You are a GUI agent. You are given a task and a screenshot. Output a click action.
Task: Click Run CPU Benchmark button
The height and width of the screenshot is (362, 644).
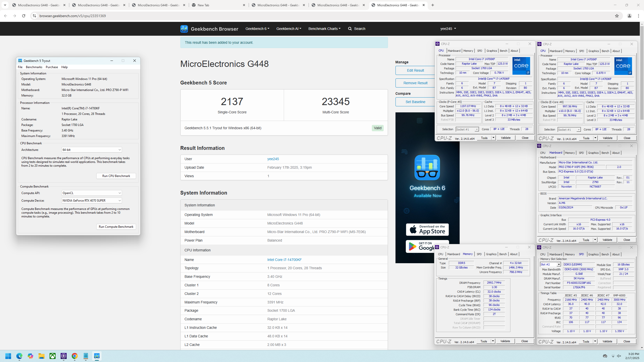(116, 176)
